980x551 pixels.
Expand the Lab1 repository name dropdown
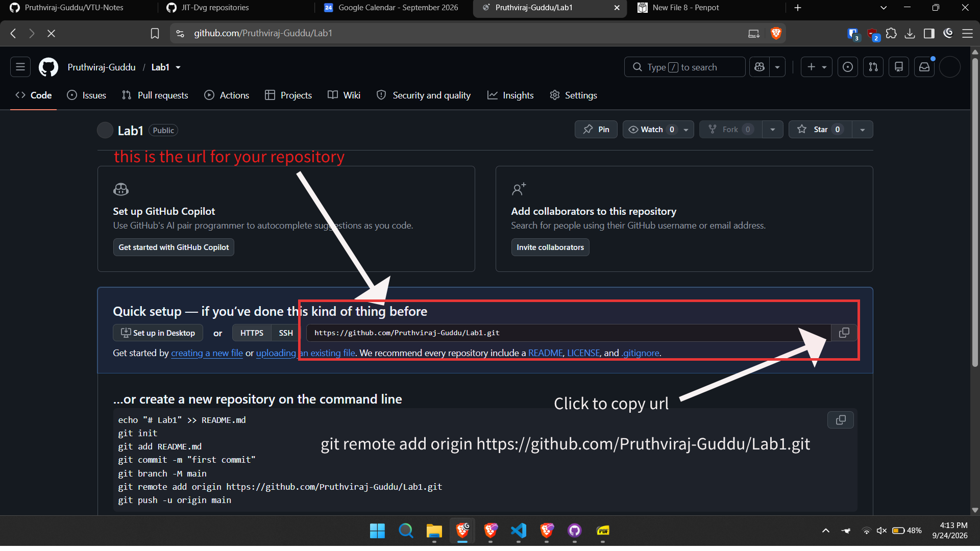click(178, 67)
